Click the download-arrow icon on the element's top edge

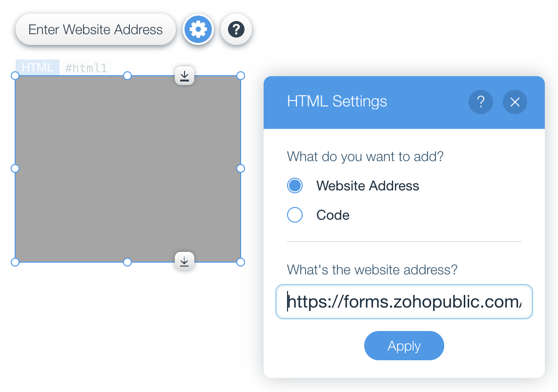tap(185, 76)
